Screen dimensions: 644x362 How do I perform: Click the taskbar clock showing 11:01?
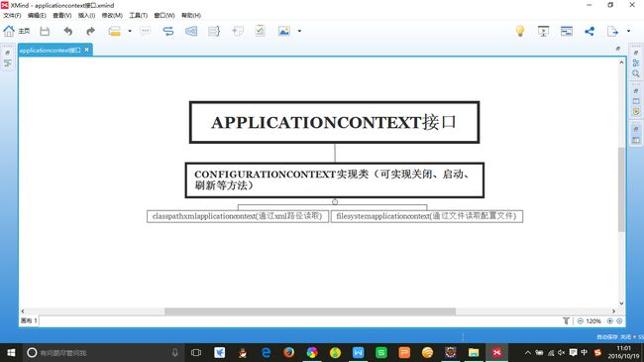623,352
